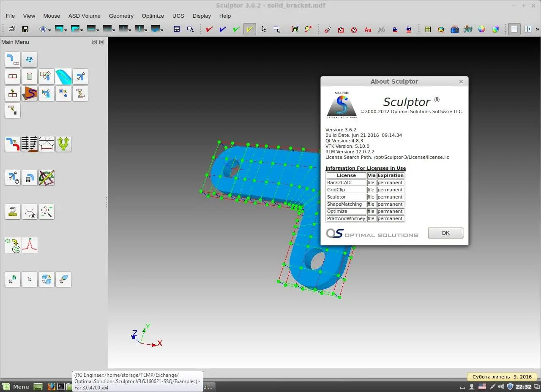Toggle the white square single-view button
The width and height of the screenshot is (541, 392).
(514, 29)
